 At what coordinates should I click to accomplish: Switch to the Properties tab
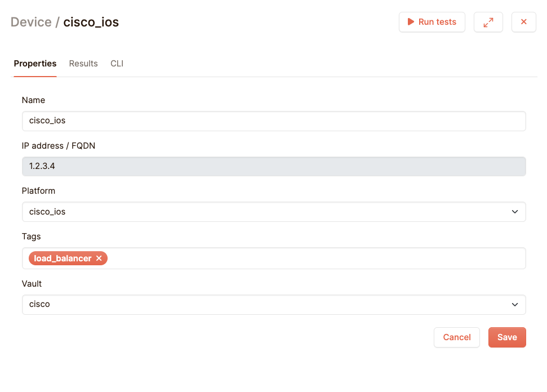pyautogui.click(x=35, y=64)
